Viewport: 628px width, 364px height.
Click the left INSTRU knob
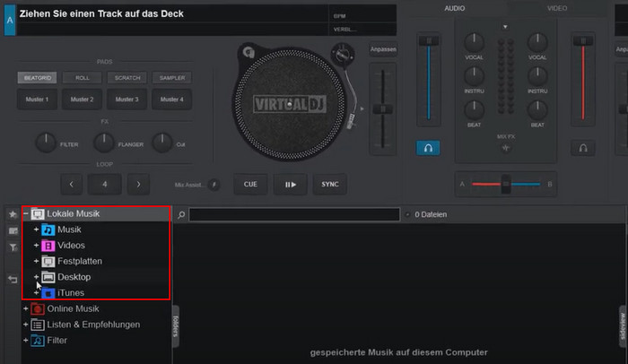(475, 76)
